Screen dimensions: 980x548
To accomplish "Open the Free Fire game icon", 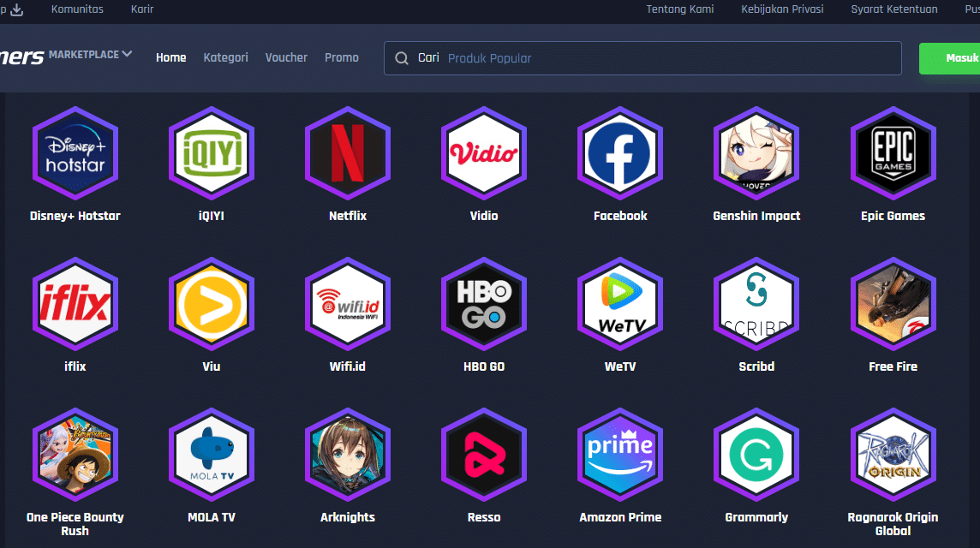I will pyautogui.click(x=893, y=304).
